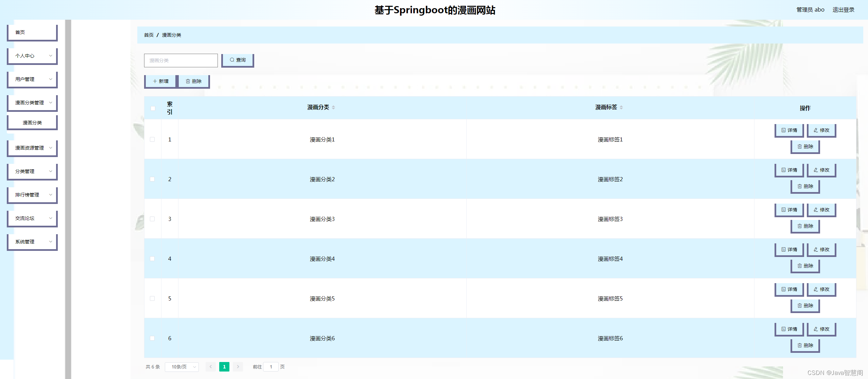The height and width of the screenshot is (379, 868).
Task: Select the checkbox for row 4
Action: click(152, 259)
